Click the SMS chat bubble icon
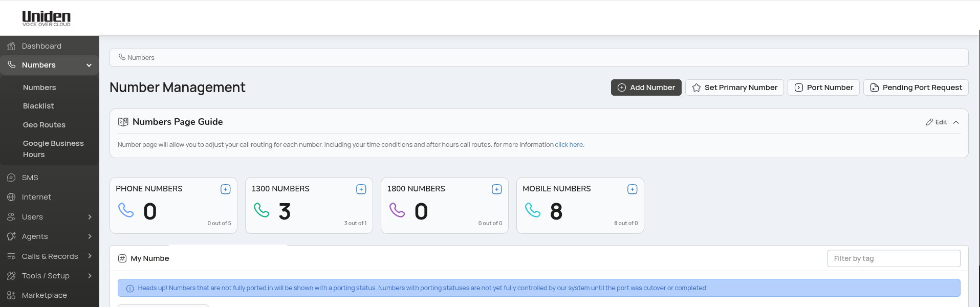980x307 pixels. click(11, 178)
